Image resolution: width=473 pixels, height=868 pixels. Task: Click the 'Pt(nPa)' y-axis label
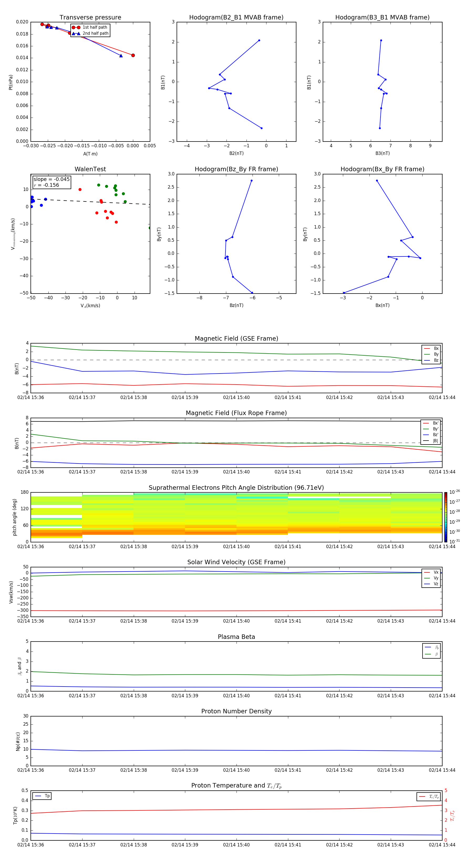pos(11,82)
